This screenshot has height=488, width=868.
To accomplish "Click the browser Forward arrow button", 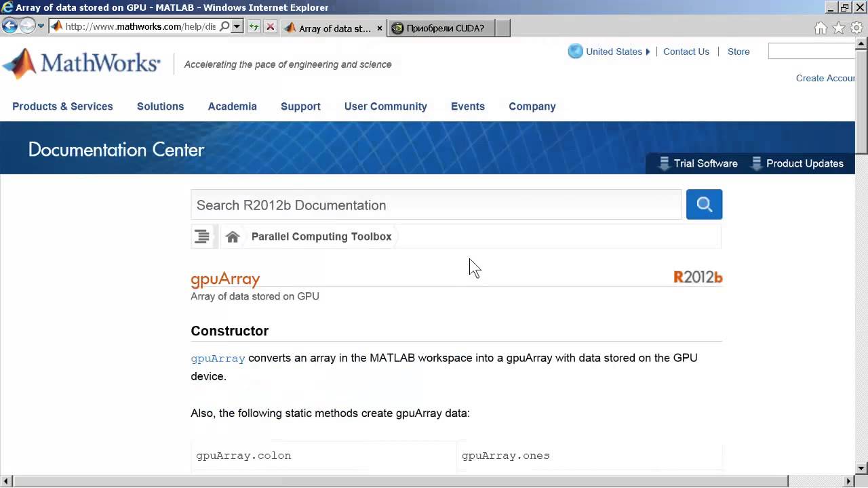I will (x=27, y=26).
